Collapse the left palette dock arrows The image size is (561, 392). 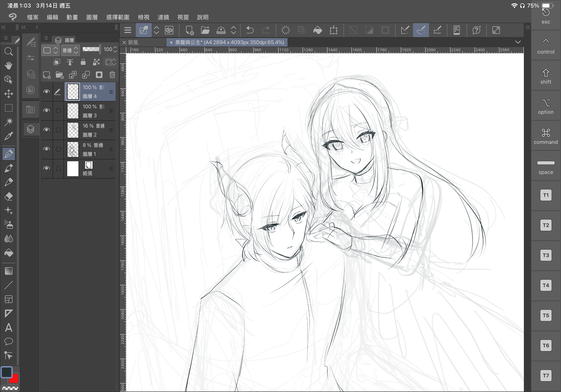[4, 27]
